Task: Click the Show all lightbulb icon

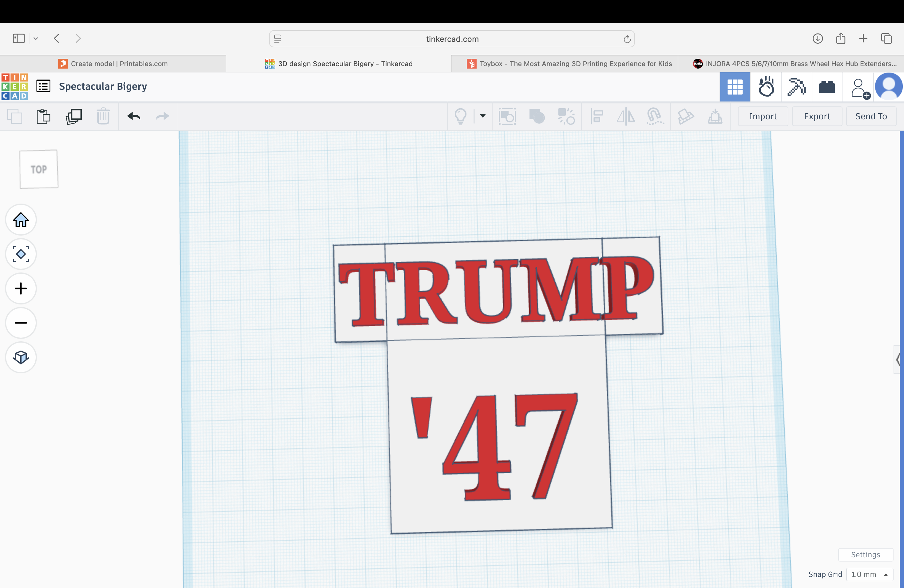Action: 460,116
